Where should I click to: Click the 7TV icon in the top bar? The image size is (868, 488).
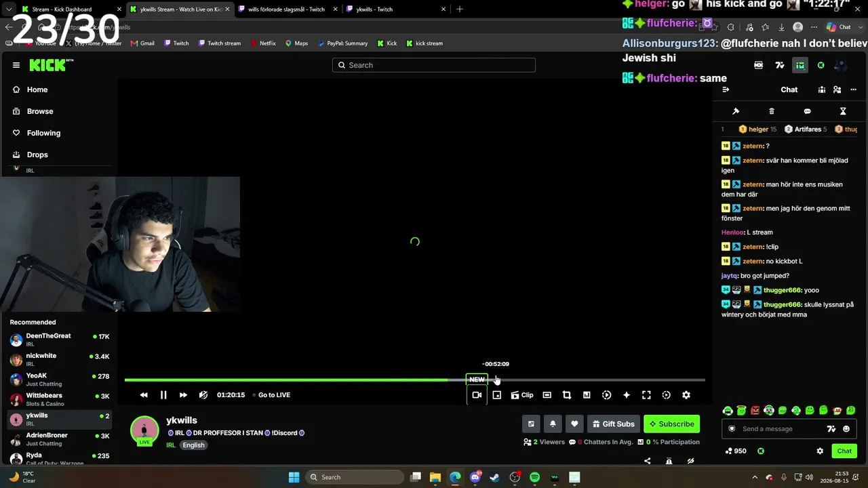tap(780, 65)
